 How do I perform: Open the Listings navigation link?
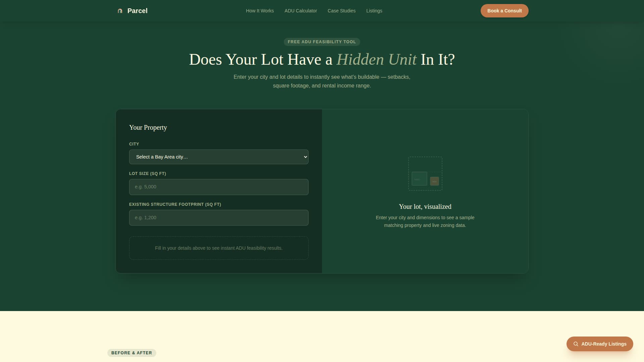[x=374, y=10]
